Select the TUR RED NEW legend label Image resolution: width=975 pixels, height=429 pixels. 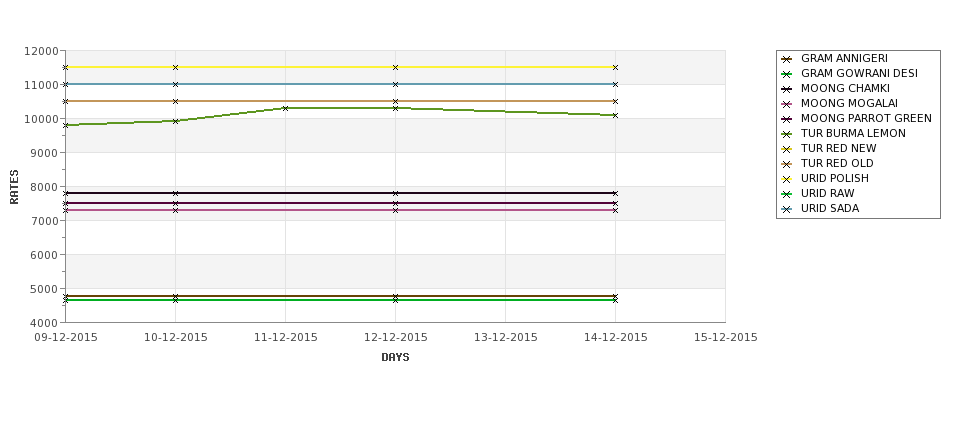click(x=838, y=149)
